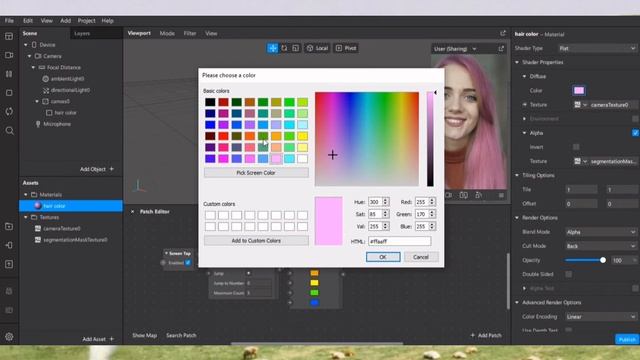Open the Project menu
This screenshot has width=640, height=360.
86,20
